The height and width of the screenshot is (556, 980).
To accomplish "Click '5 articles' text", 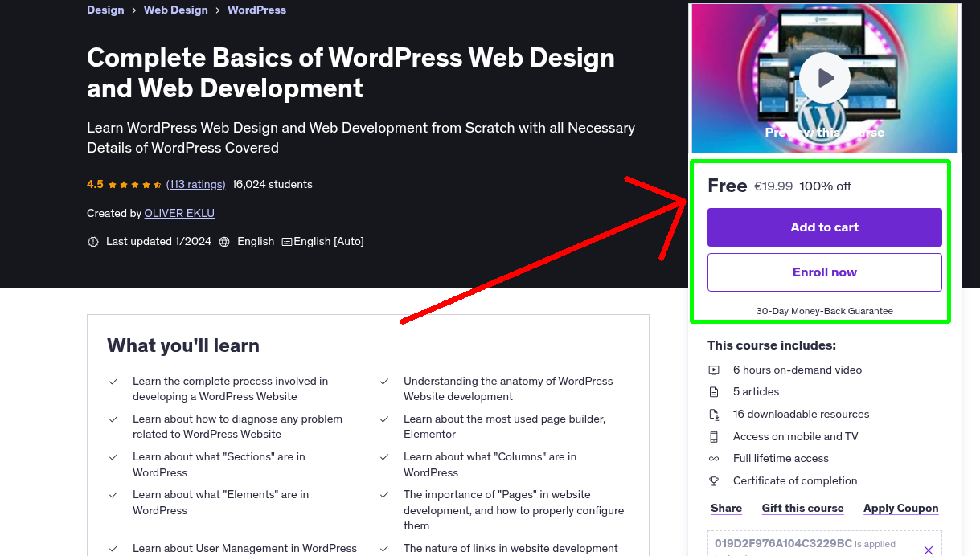I will [756, 391].
